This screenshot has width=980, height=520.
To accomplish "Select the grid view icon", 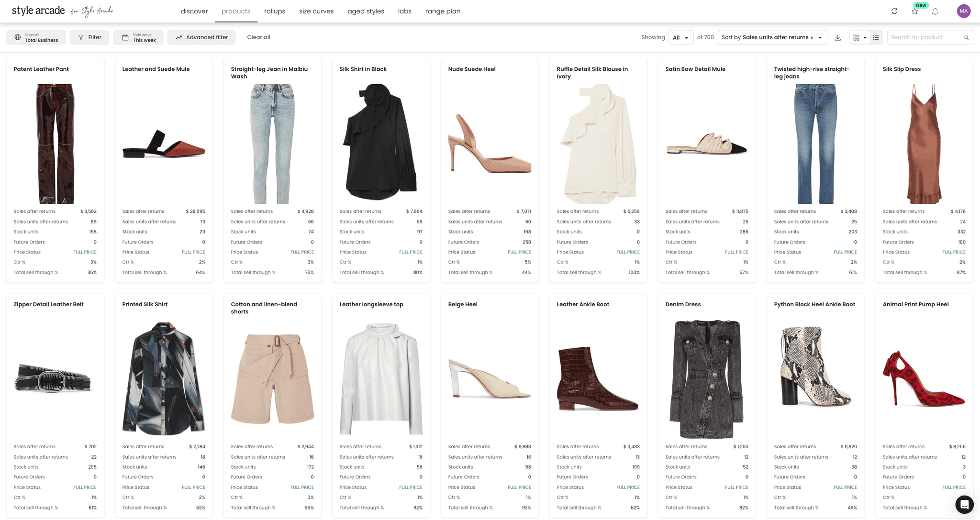I will 857,37.
